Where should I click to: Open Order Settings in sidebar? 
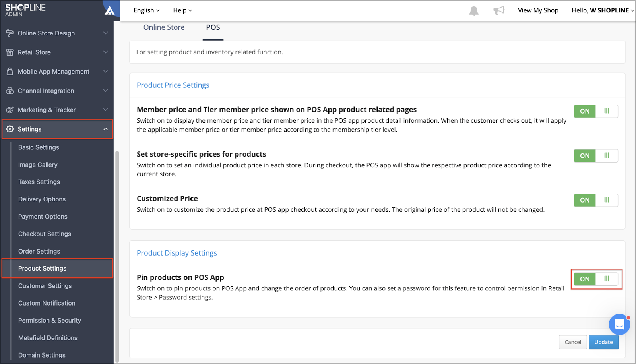pyautogui.click(x=39, y=251)
